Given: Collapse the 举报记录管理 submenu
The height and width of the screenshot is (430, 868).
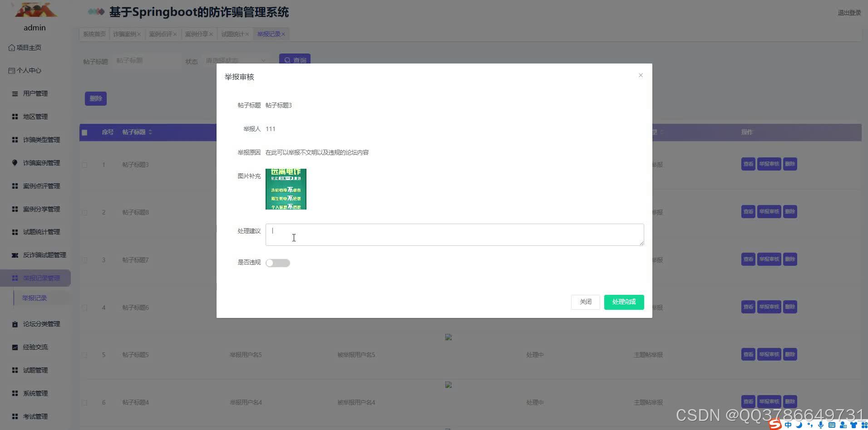Looking at the screenshot, I should click(36, 278).
